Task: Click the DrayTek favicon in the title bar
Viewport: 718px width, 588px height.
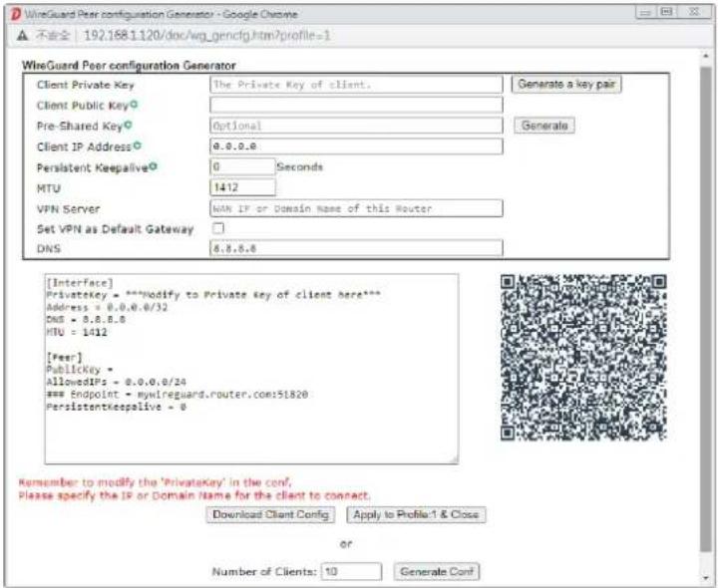Action: point(16,14)
